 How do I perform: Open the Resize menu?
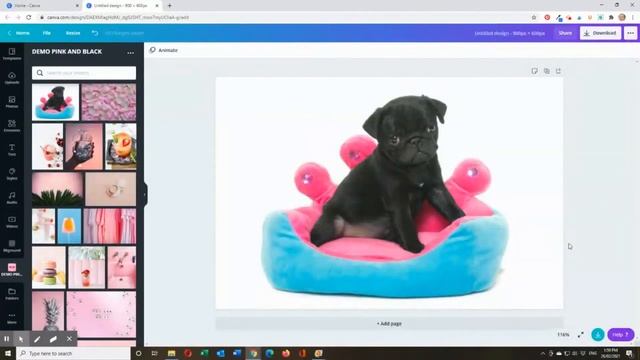73,33
